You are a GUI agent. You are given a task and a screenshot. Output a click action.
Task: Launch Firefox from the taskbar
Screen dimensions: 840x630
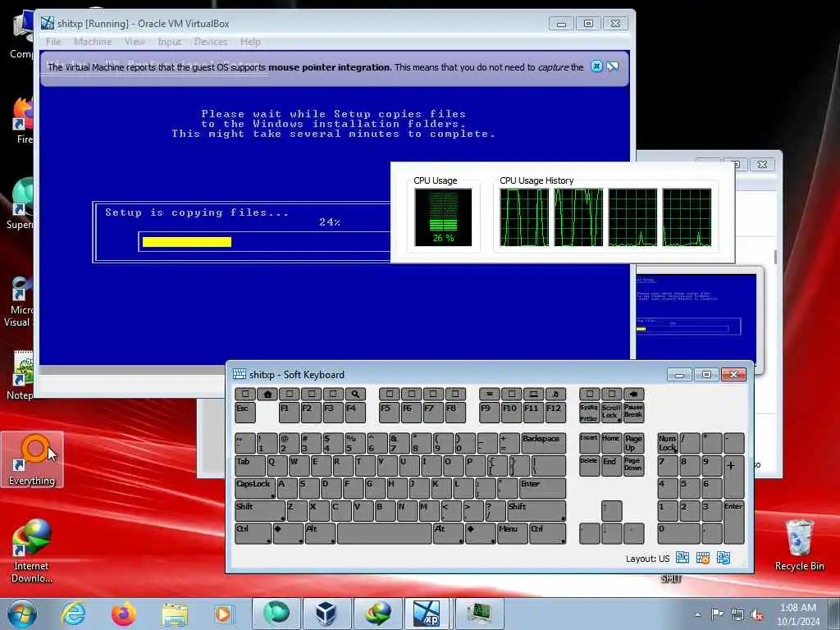[124, 614]
